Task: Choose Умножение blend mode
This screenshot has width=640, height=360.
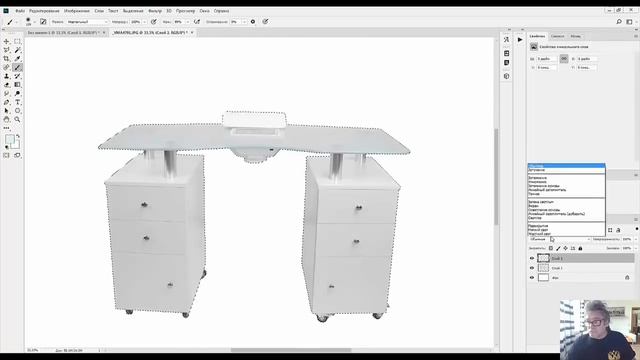Action: (x=537, y=182)
